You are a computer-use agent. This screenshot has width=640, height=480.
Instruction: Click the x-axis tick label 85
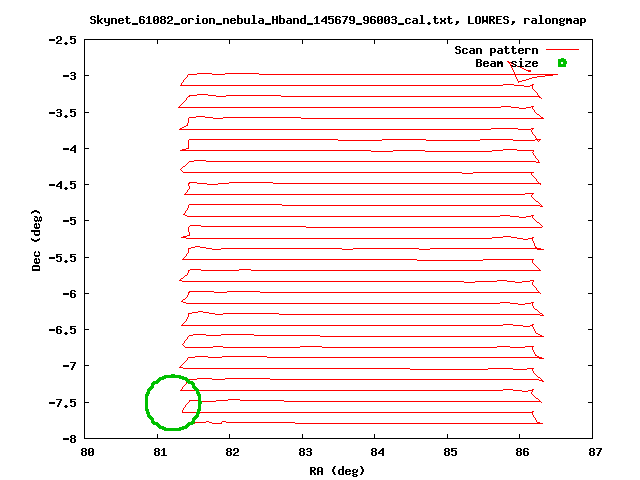(x=450, y=452)
